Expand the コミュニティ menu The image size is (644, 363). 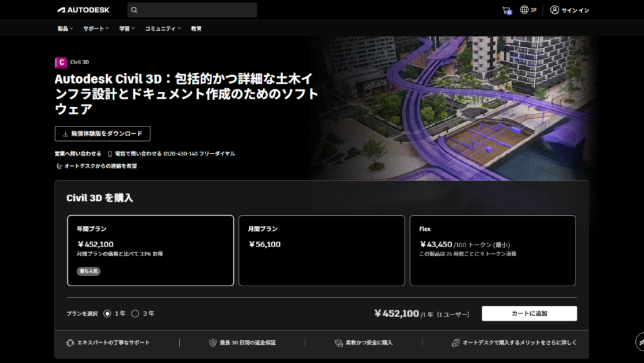(x=163, y=29)
